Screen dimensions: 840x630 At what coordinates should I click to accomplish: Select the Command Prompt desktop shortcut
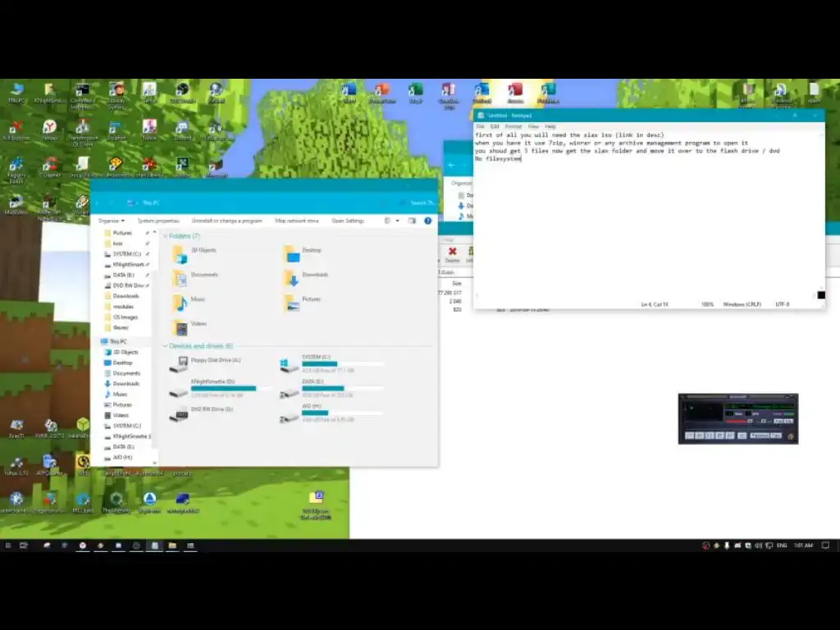pyautogui.click(x=83, y=95)
